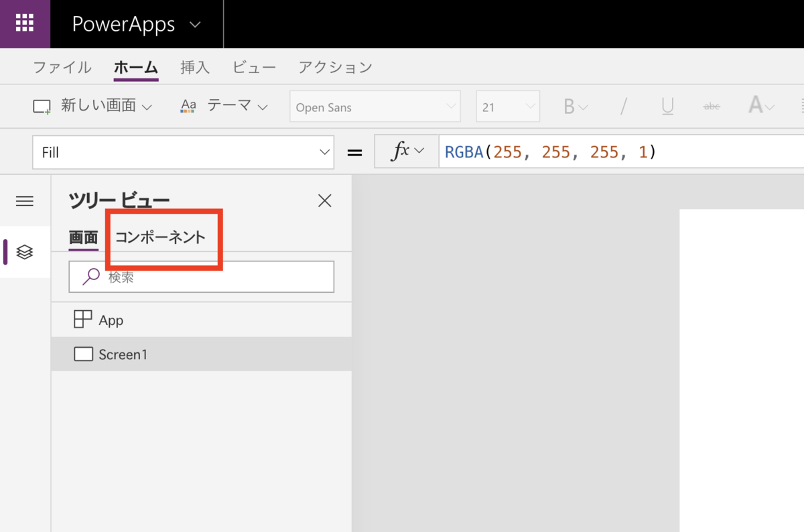This screenshot has height=532, width=804.
Task: Select the 画面 tab
Action: click(x=83, y=237)
